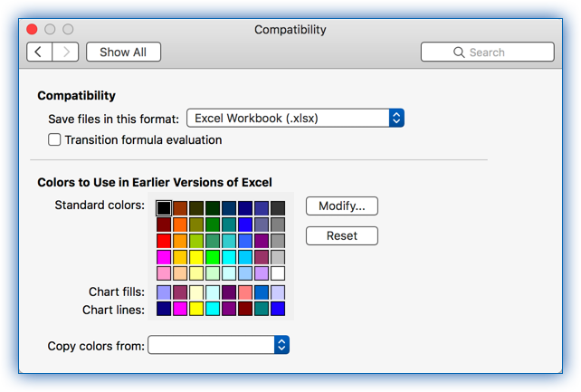Select the dark purple Chart fills swatch
581x392 pixels.
pyautogui.click(x=229, y=292)
